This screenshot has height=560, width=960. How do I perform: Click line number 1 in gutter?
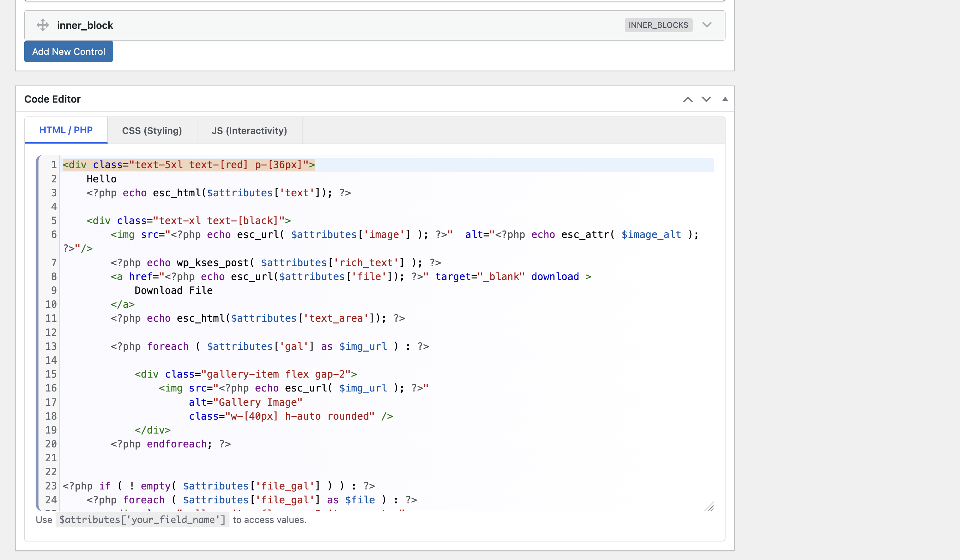tap(54, 165)
